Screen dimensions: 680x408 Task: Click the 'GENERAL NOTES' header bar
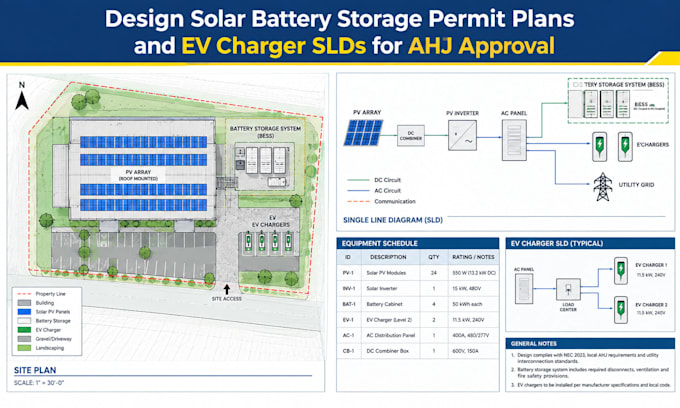[590, 343]
